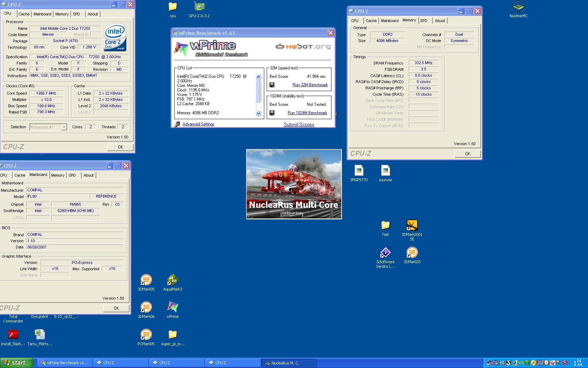Click the Advanced Settings wrench icon

(x=177, y=124)
